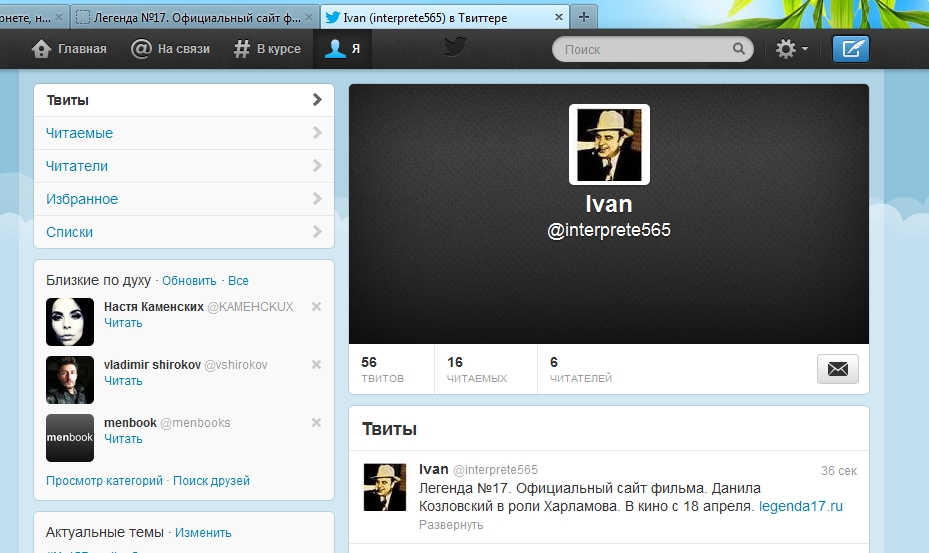The image size is (929, 553).
Task: Open vladimir shirokov profile name
Action: [x=152, y=365]
